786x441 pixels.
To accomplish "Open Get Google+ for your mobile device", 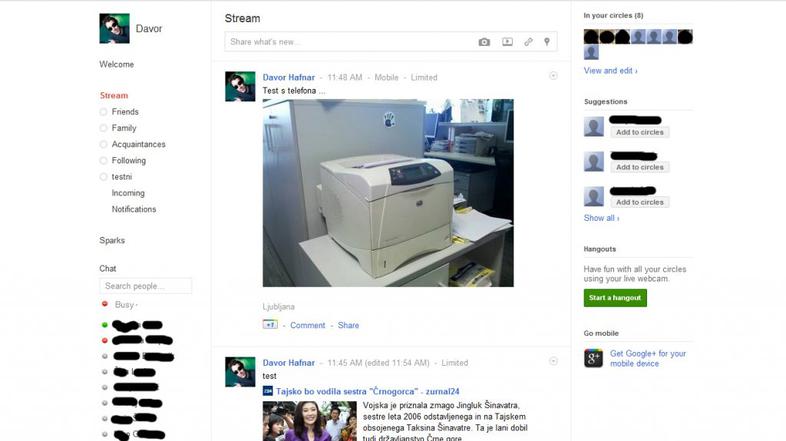I will coord(648,358).
